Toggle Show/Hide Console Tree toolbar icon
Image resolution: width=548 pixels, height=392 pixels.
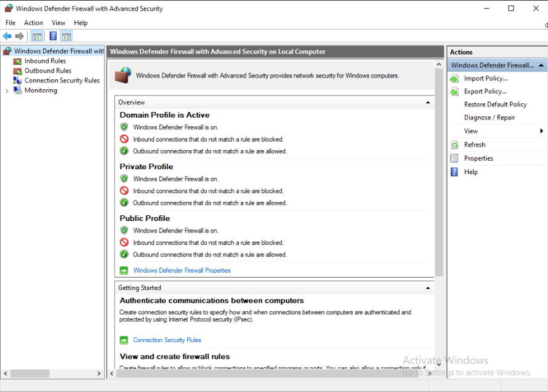click(37, 36)
